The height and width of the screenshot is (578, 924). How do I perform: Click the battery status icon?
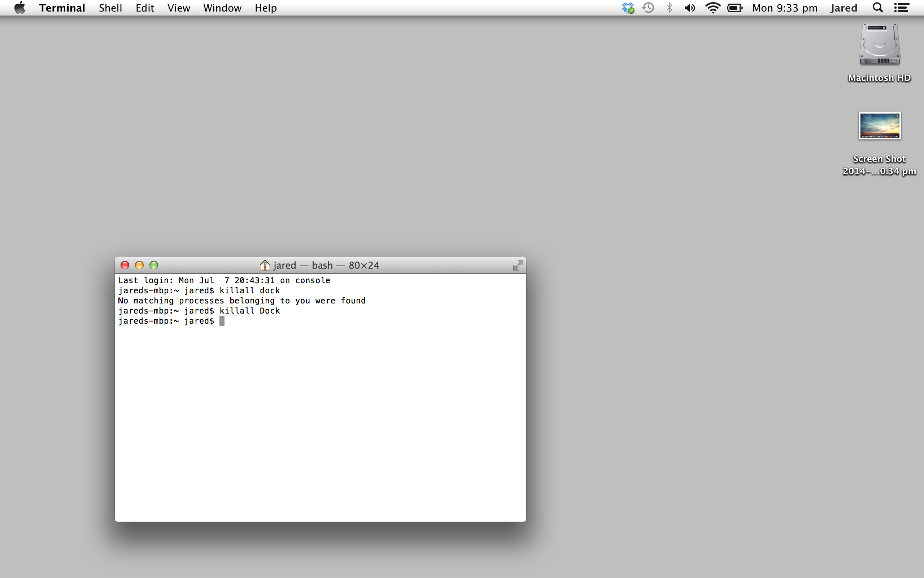[x=735, y=8]
